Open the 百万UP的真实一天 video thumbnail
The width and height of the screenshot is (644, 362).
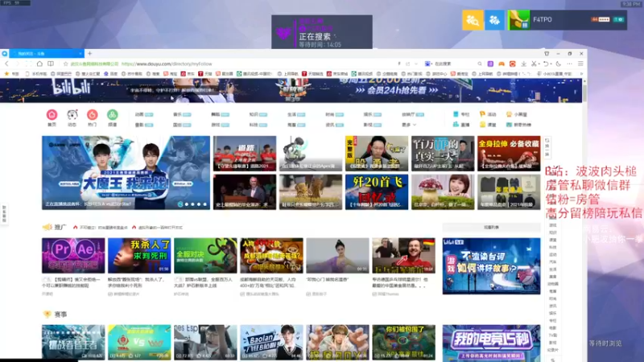443,154
